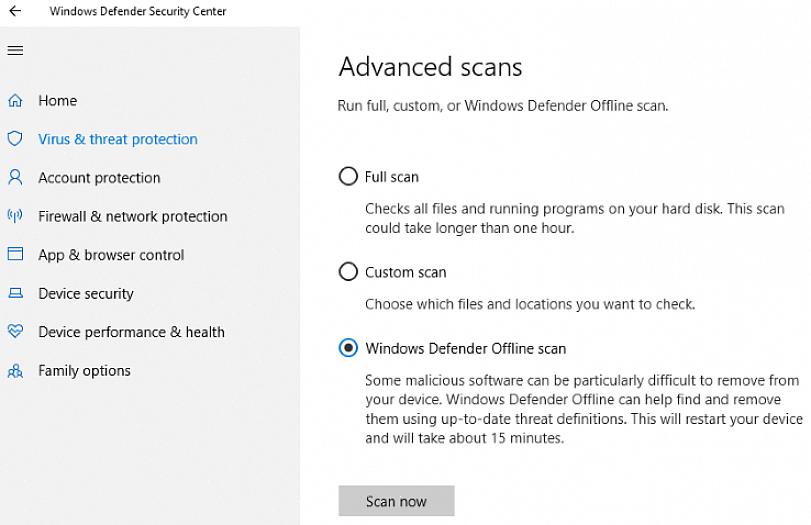Open the hamburger navigation menu
Viewport: 811px width, 525px height.
(15, 50)
